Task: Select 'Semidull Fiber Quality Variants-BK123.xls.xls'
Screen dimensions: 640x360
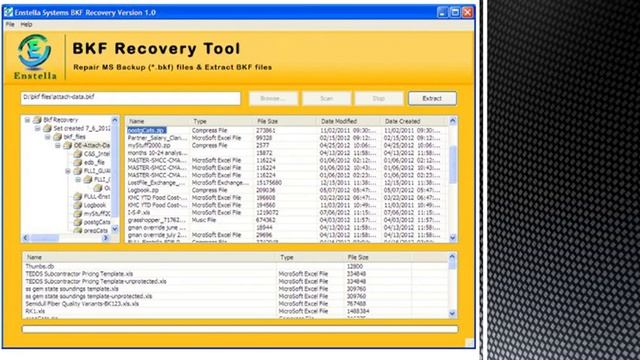Action: (236, 304)
